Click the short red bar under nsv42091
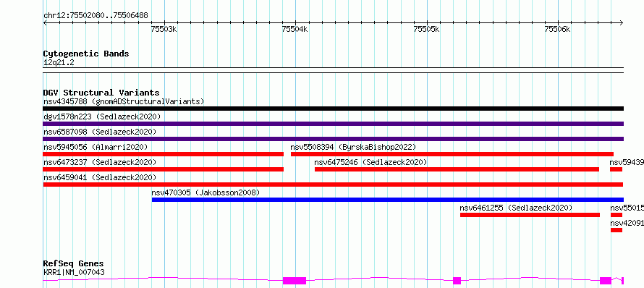 [617, 230]
